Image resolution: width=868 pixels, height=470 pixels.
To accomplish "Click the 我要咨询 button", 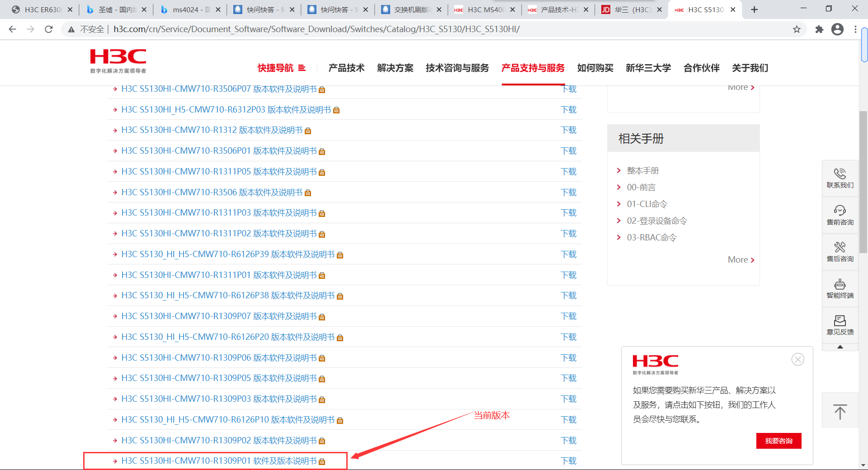I will (778, 441).
